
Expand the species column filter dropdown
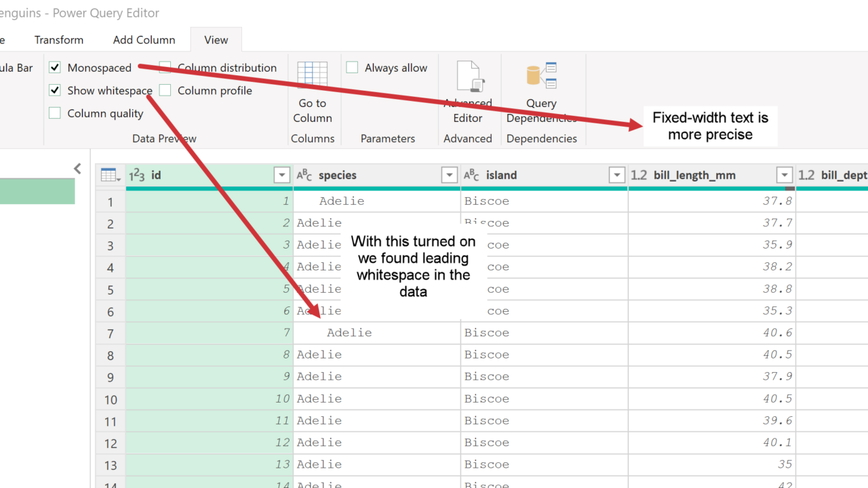449,176
